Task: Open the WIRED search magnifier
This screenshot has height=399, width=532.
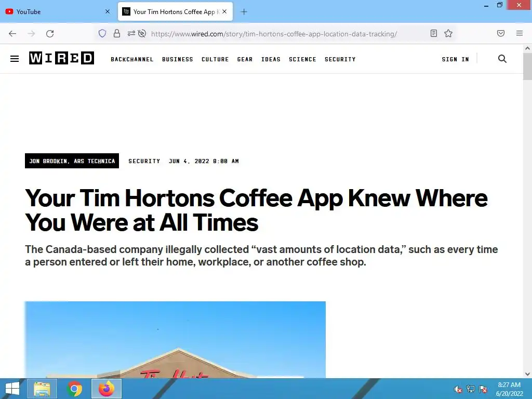Action: click(502, 59)
